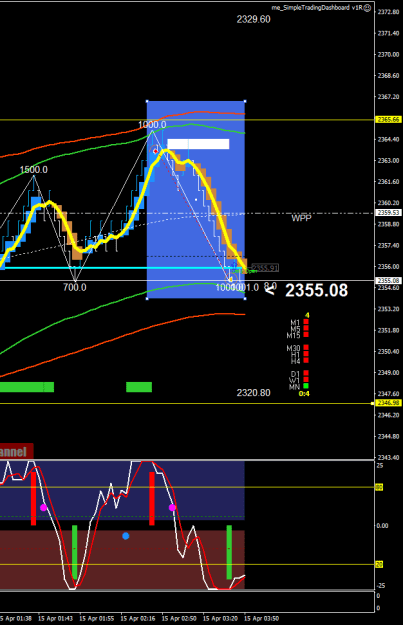Click the W1 red trend square
The width and height of the screenshot is (403, 625).
tap(306, 379)
